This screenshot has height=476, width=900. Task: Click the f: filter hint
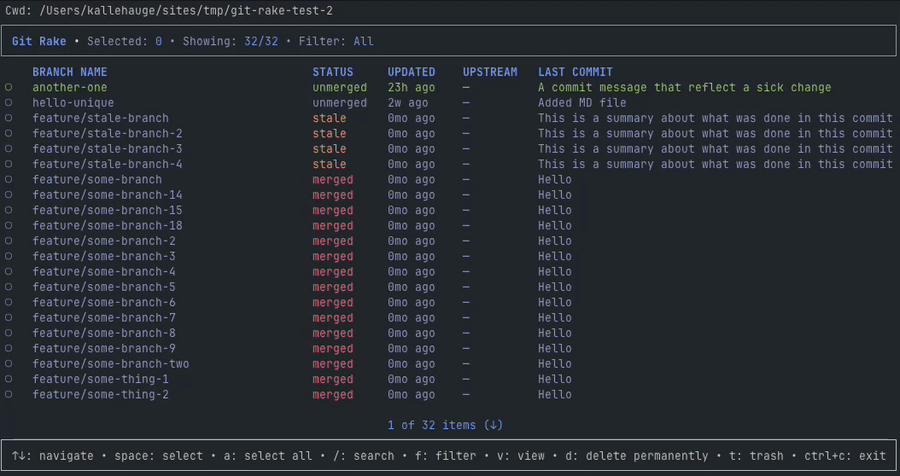tap(446, 456)
